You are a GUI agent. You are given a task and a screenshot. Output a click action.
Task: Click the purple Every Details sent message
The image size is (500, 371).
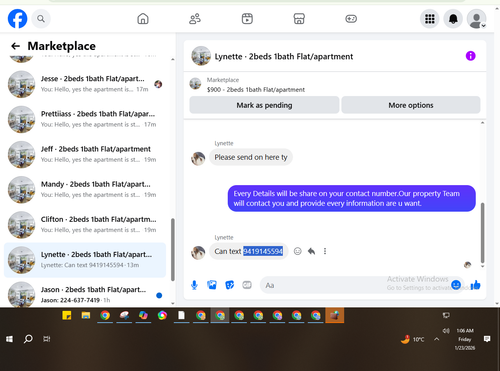pyautogui.click(x=352, y=198)
